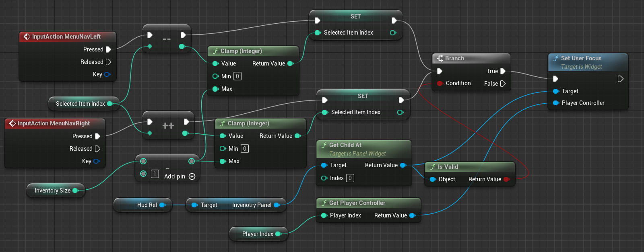Click the Released exec pin on InputAction MenuNavRight

97,149
